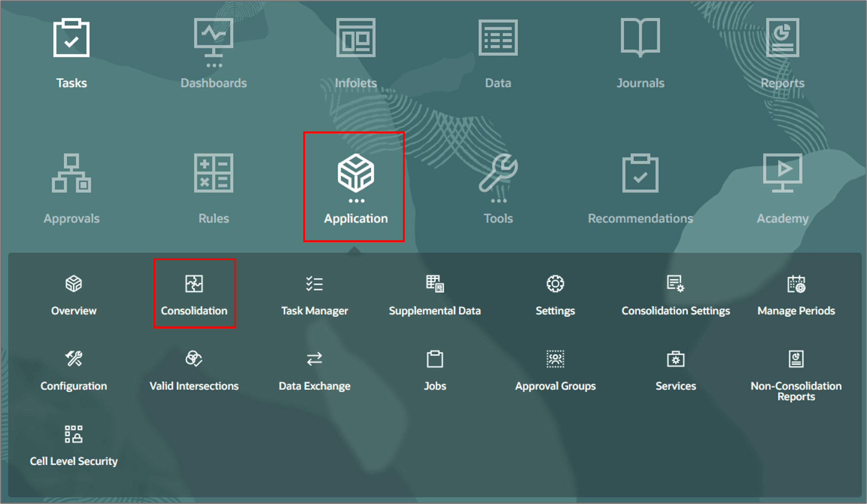
Task: Click the Data Exchange arrows icon
Action: [x=314, y=360]
